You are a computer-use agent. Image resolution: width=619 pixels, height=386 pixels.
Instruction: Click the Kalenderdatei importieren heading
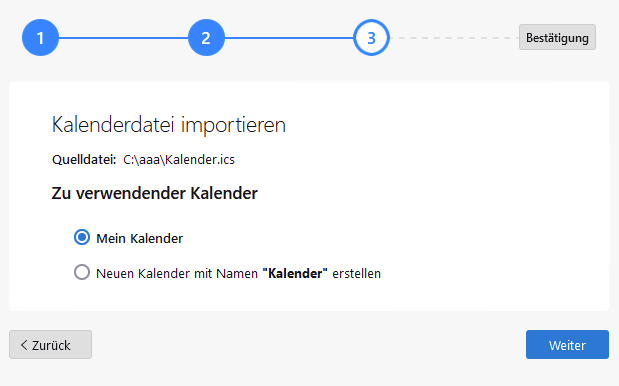click(x=169, y=125)
